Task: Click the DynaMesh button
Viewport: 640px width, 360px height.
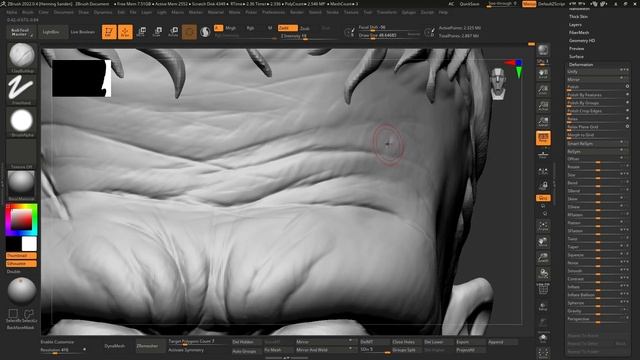Action: (x=115, y=346)
